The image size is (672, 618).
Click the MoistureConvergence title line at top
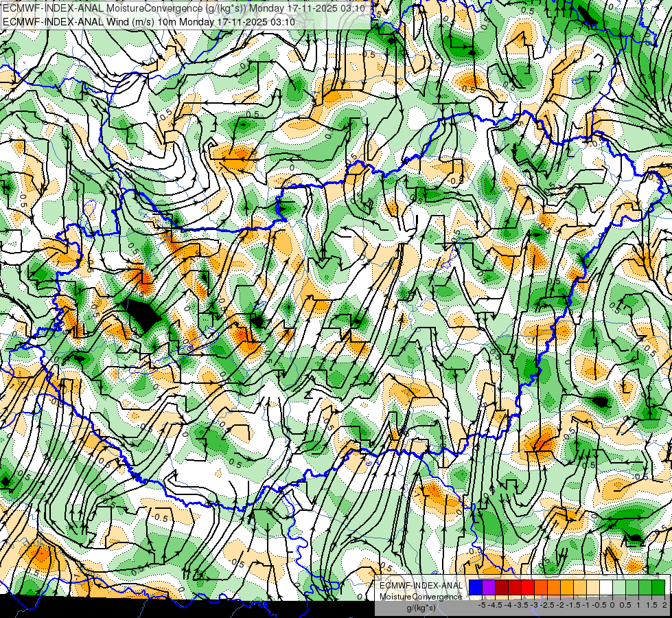tap(184, 8)
